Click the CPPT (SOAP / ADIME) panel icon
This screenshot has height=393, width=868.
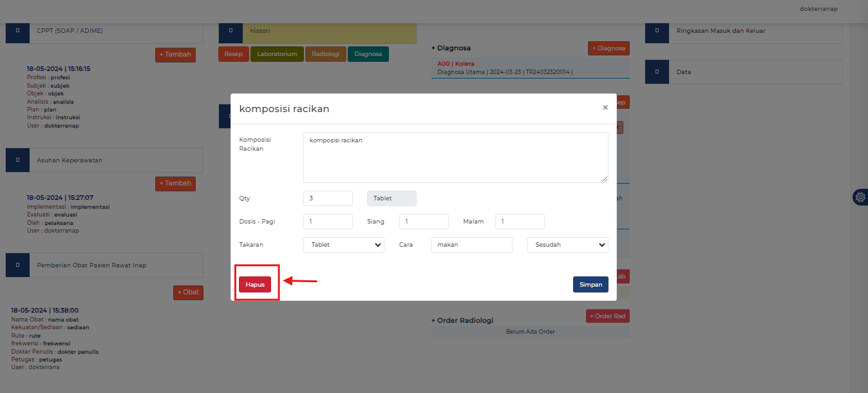coord(17,31)
